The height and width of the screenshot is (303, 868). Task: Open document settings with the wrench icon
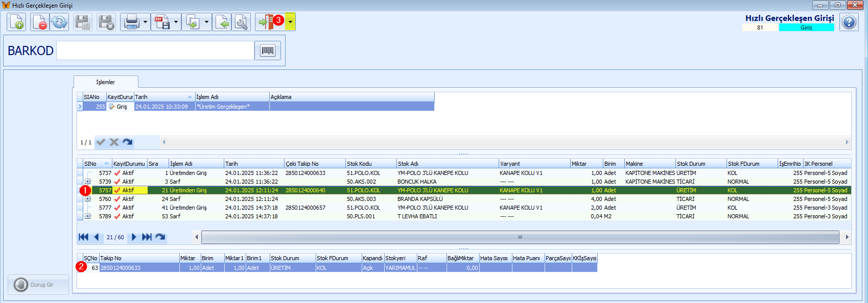(x=242, y=22)
